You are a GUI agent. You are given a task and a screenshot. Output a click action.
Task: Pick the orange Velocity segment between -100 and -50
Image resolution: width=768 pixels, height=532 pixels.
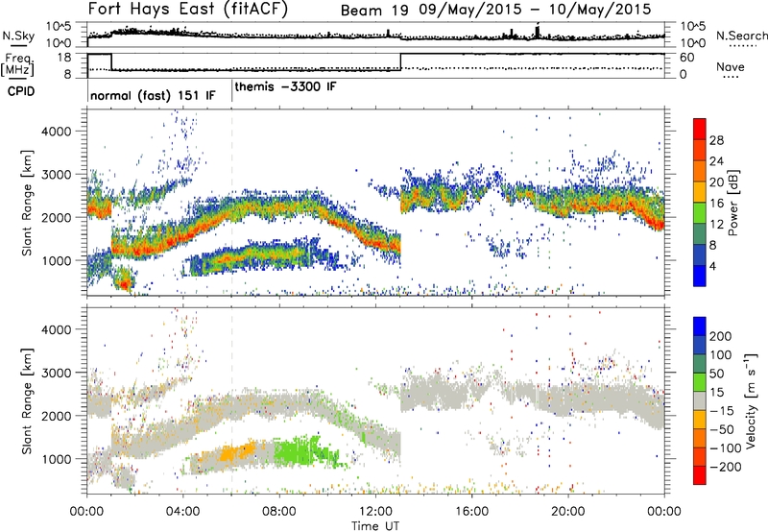[x=700, y=438]
